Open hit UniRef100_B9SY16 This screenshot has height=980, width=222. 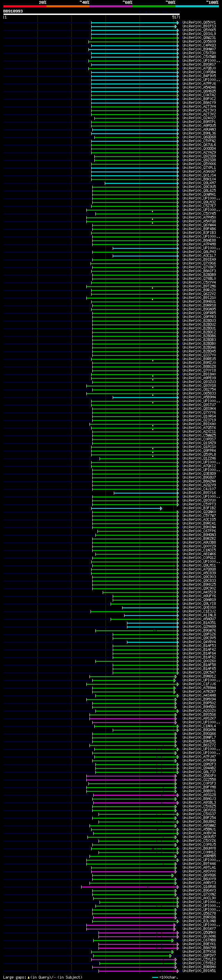(x=199, y=493)
